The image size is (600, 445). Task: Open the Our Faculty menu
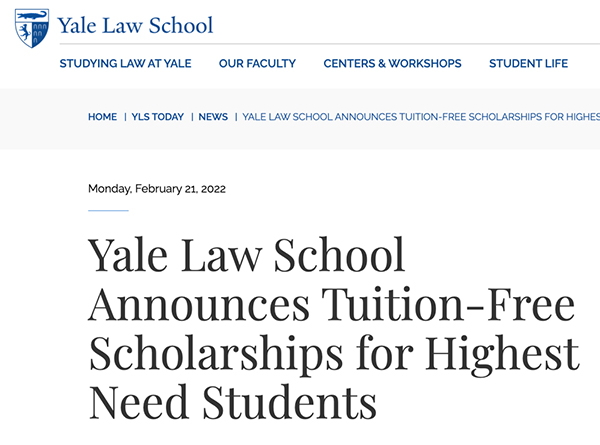tap(257, 63)
